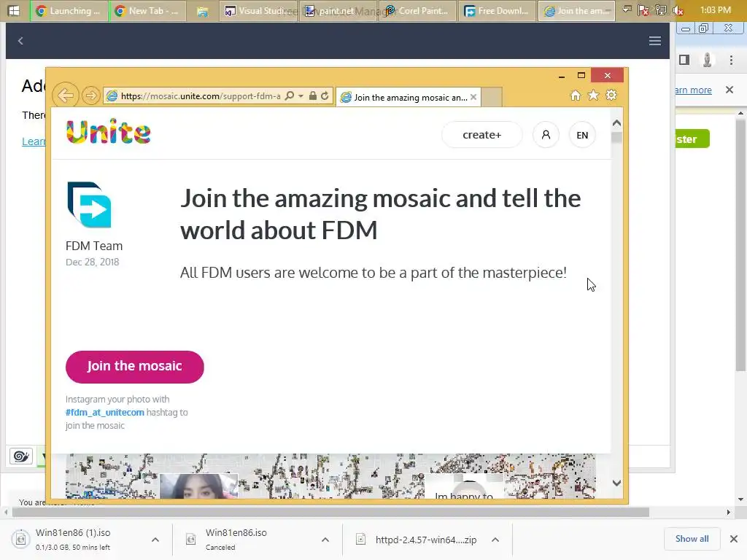Close the Chrome downloads bar
The width and height of the screenshot is (747, 560).
[x=734, y=539]
